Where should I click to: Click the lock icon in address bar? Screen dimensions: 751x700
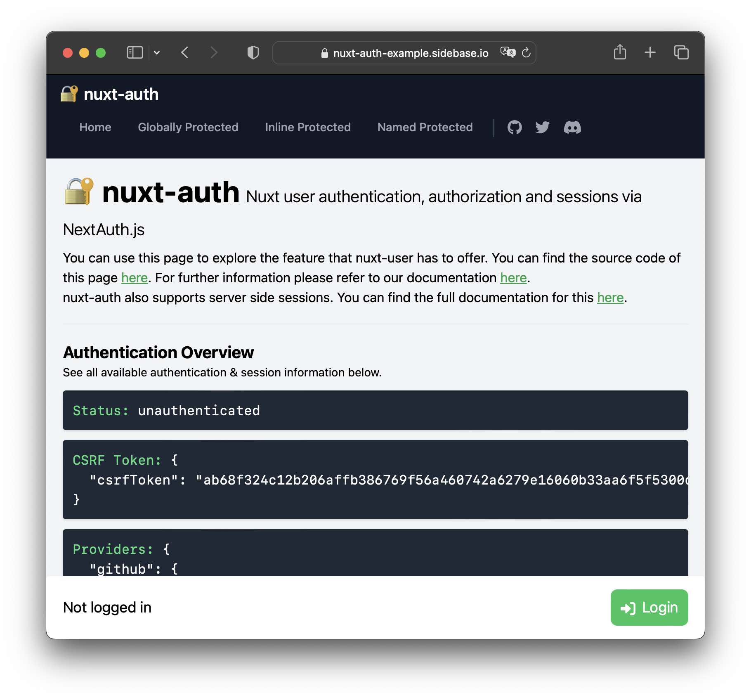(x=325, y=53)
